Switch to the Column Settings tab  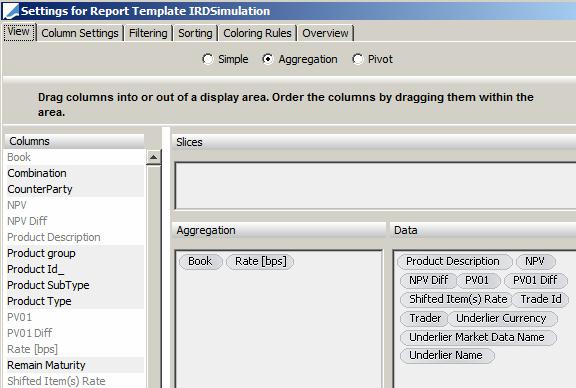[x=80, y=33]
